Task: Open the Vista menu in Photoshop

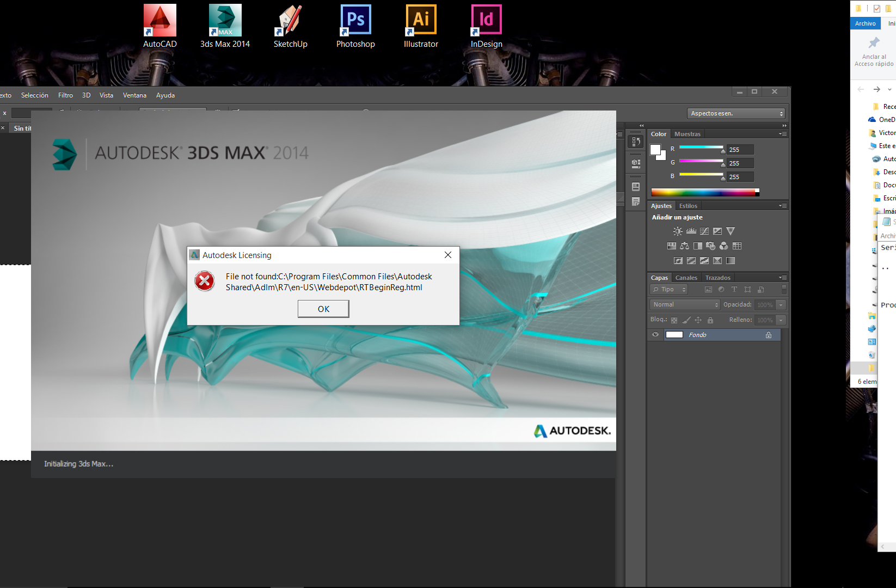Action: pyautogui.click(x=106, y=95)
